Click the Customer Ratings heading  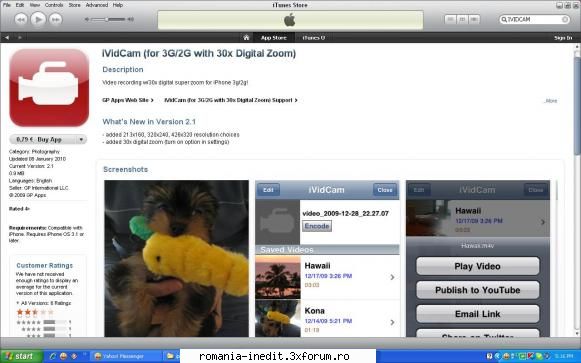[x=44, y=265]
